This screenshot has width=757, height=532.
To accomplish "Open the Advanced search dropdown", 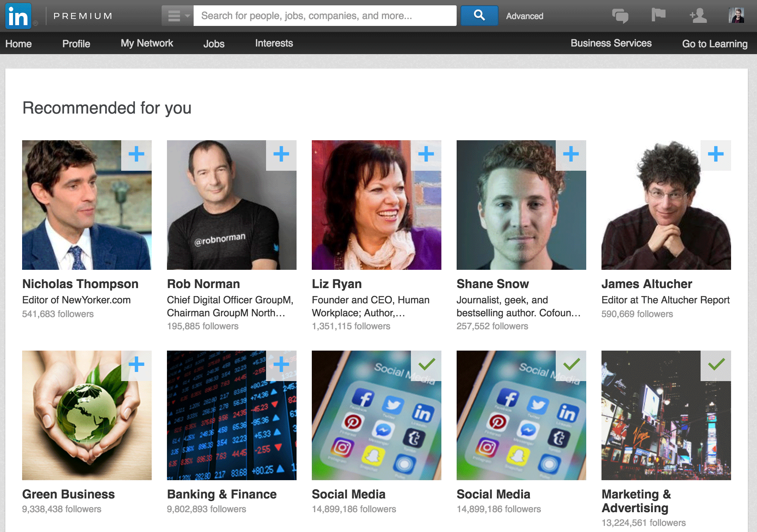I will tap(524, 16).
